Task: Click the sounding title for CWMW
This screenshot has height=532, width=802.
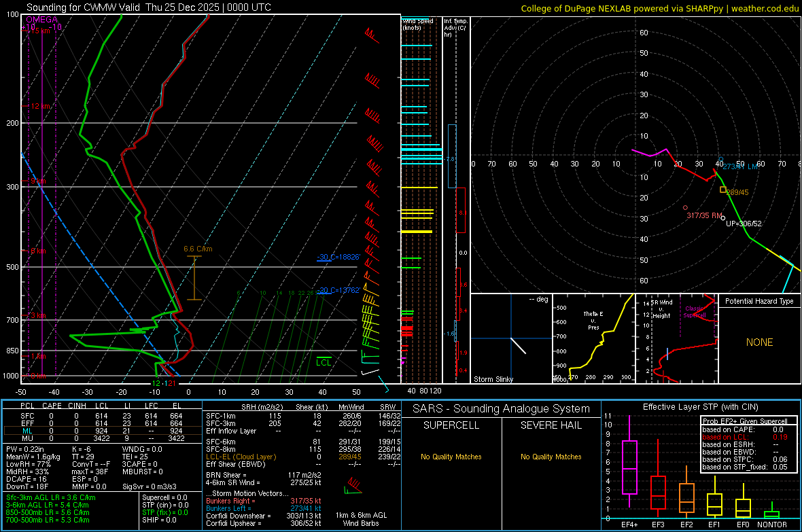Action: click(149, 7)
